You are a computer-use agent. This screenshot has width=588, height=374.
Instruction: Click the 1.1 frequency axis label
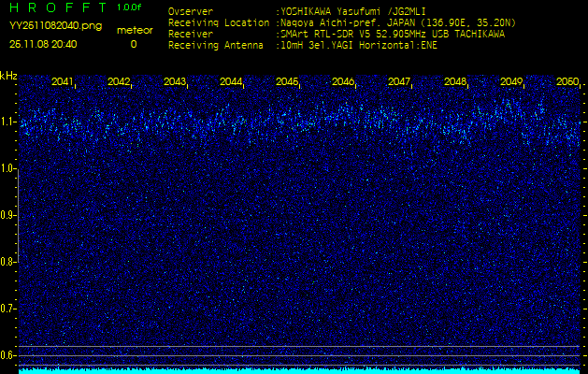tap(8, 122)
